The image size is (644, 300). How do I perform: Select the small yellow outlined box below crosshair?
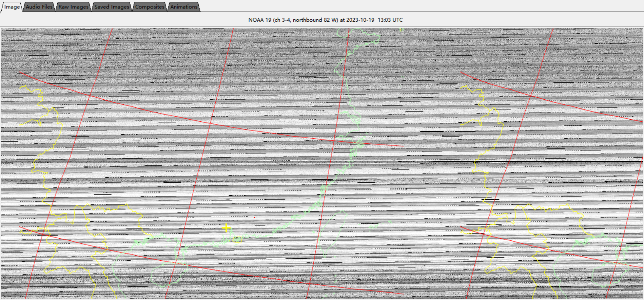(x=237, y=240)
